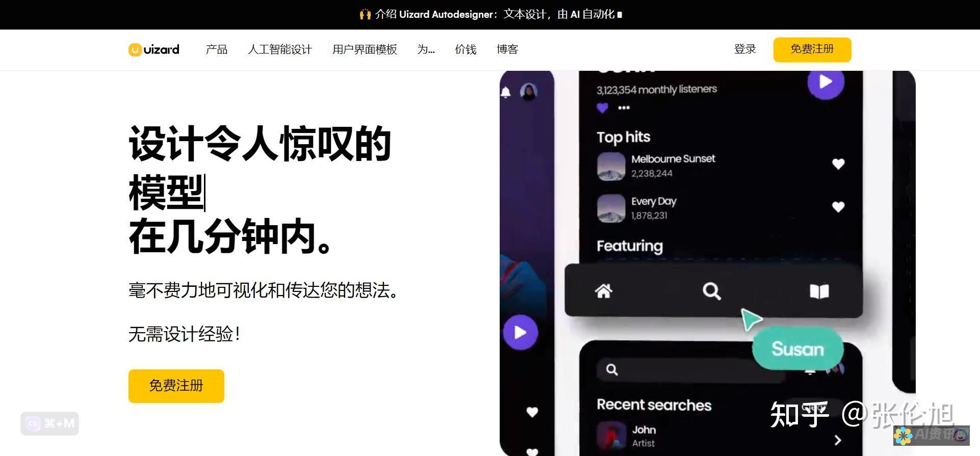Click the user avatar beside the bell
The image size is (980, 456).
(528, 92)
